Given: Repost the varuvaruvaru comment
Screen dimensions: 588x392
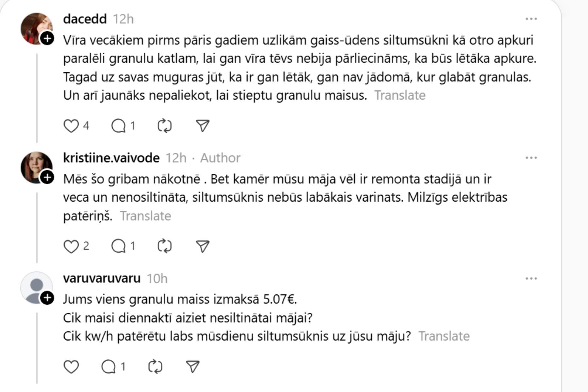Looking at the screenshot, I should click(155, 367).
